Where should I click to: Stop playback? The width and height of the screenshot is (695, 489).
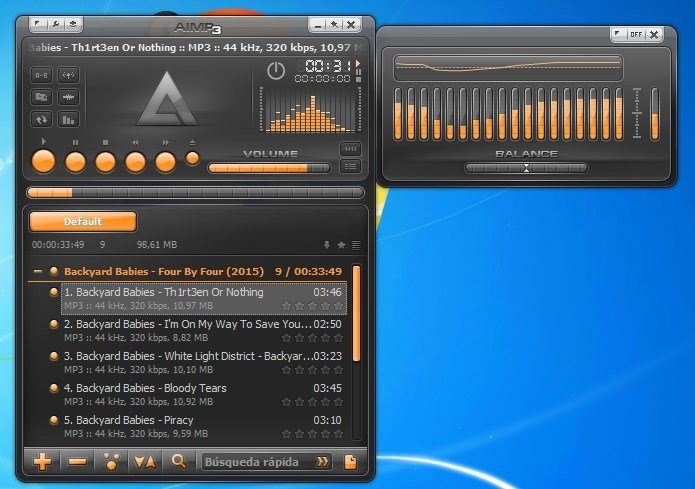(x=105, y=162)
